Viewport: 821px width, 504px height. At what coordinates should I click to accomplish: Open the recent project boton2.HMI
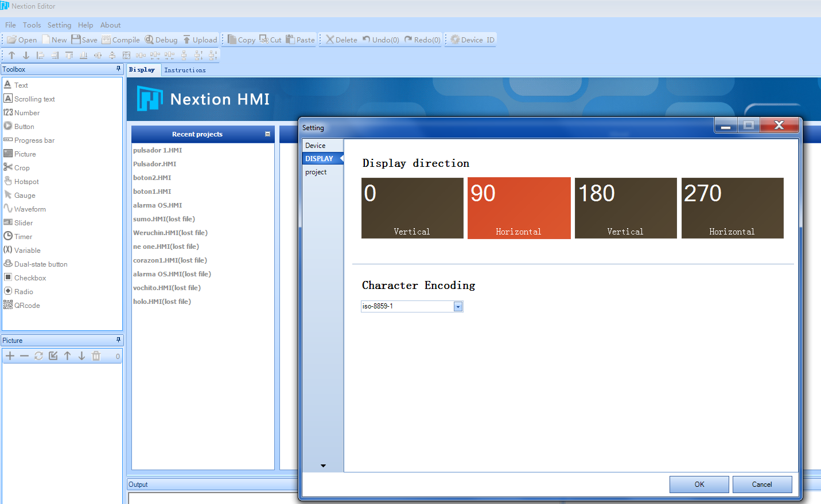[x=152, y=178]
